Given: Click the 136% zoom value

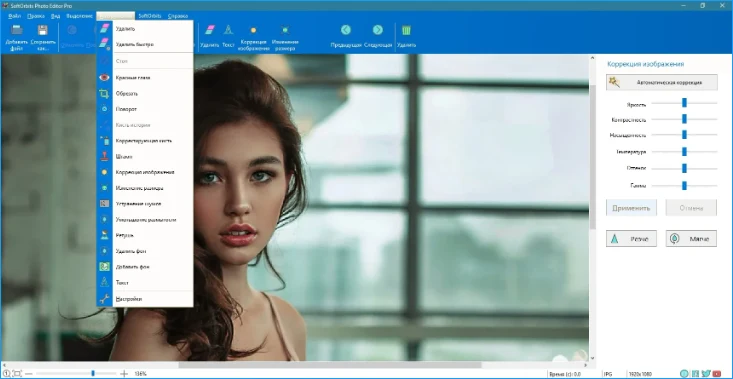Looking at the screenshot, I should tap(140, 374).
